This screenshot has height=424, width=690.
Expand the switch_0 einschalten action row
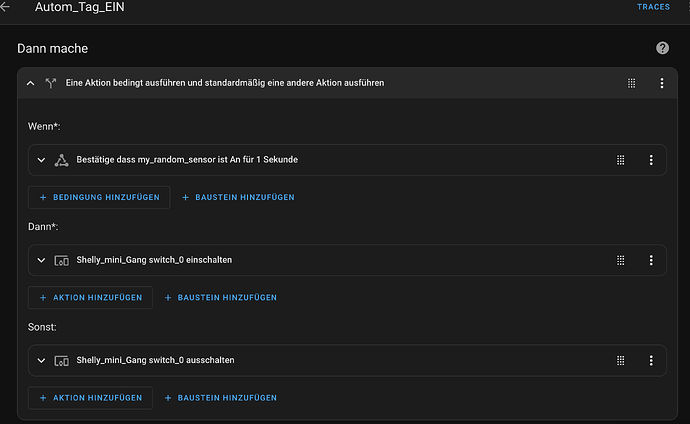point(41,260)
